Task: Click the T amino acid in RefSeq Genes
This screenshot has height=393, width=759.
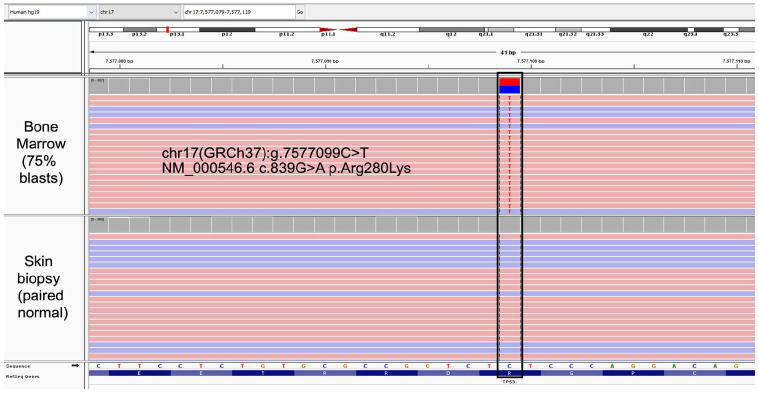Action: [x=263, y=373]
